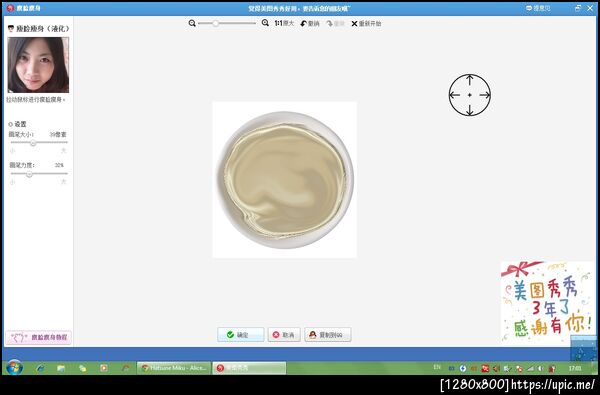Open the media player taskbar icon
600x395 pixels.
104,368
